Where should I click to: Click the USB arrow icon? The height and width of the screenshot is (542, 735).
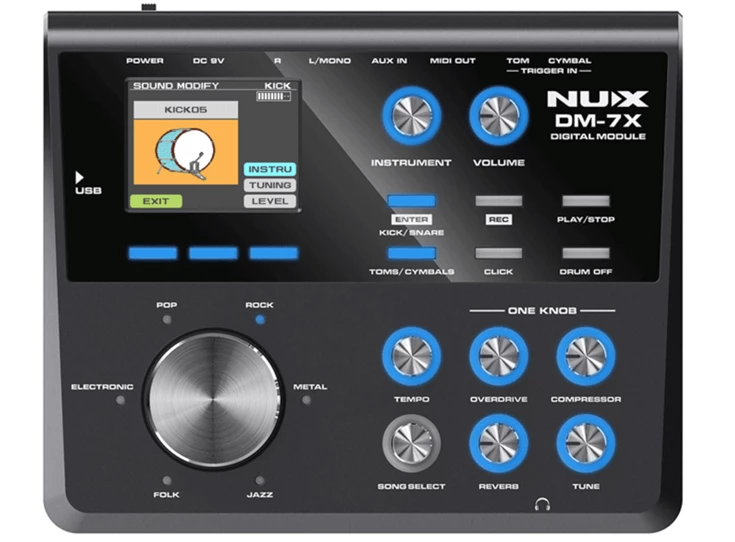(80, 177)
